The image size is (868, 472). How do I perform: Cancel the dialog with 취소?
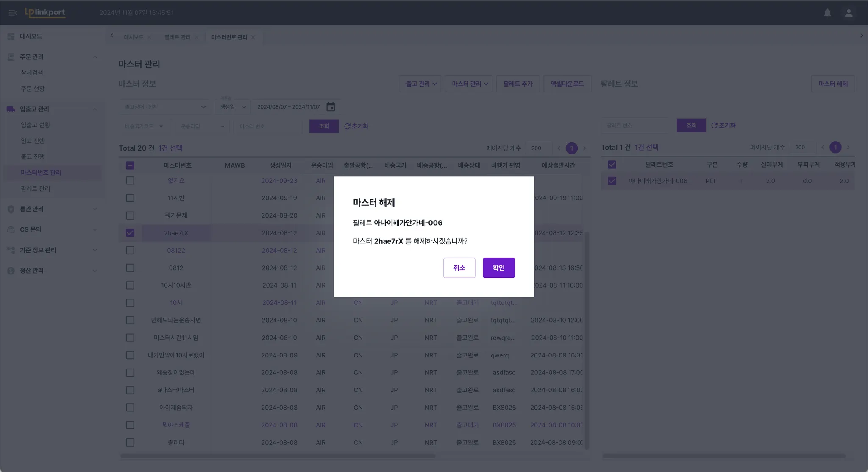click(x=459, y=268)
